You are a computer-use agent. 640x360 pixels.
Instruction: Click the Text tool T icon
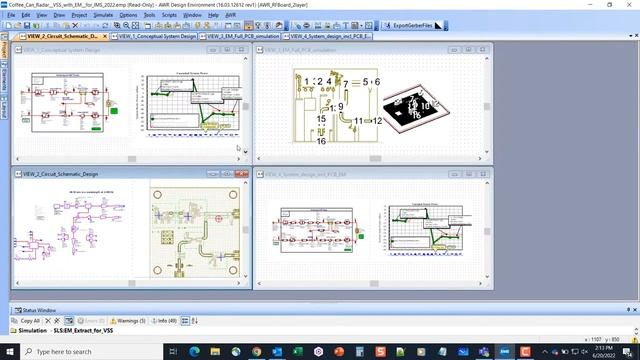click(x=346, y=25)
